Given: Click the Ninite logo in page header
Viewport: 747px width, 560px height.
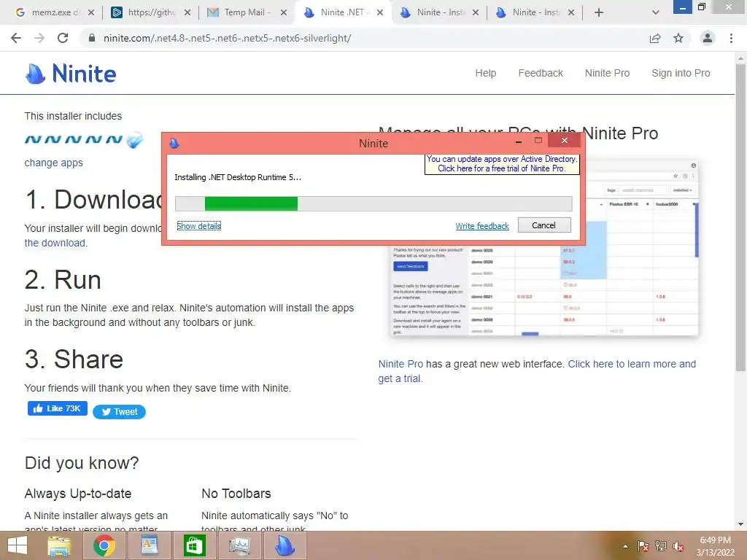Looking at the screenshot, I should point(71,74).
